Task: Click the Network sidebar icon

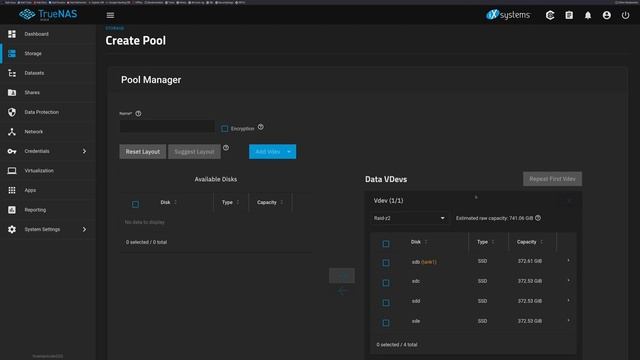Action: tap(12, 131)
